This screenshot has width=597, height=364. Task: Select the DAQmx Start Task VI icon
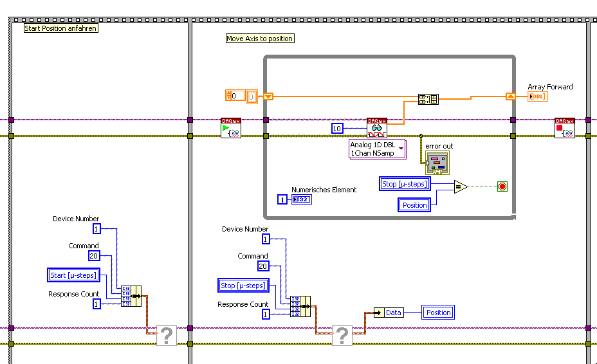tap(231, 128)
